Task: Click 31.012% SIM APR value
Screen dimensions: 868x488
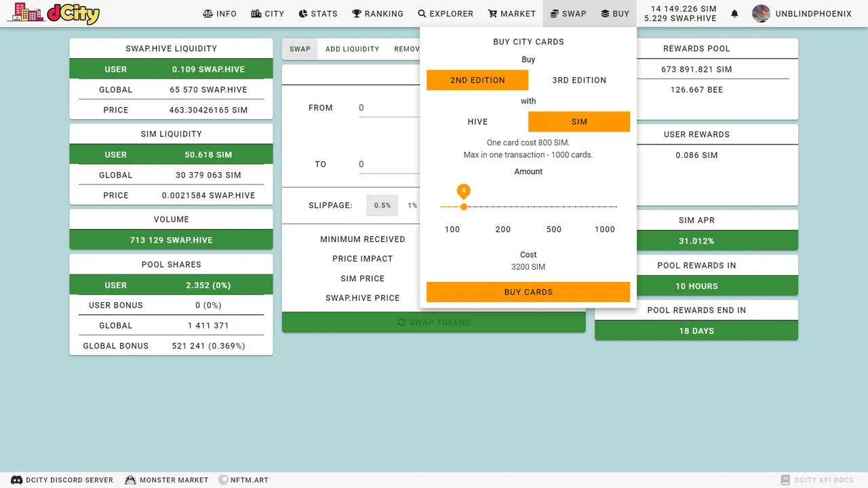Action: (696, 241)
